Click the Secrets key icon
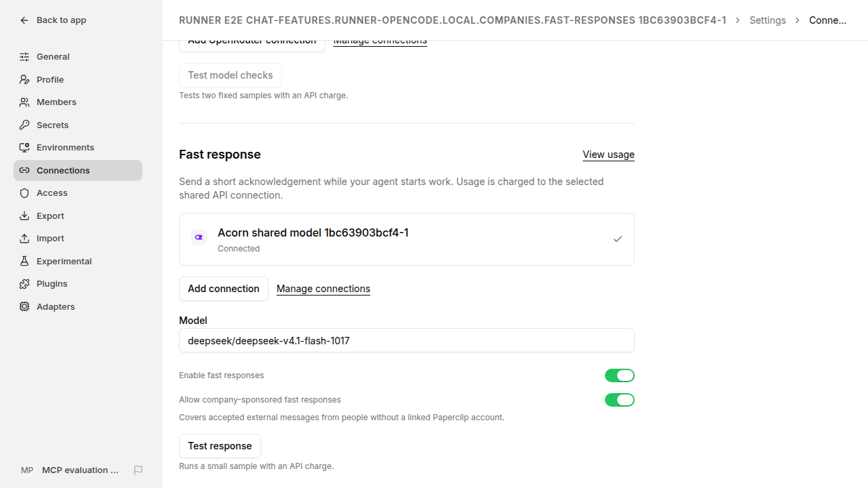Screen dimensions: 868x488 [24, 125]
